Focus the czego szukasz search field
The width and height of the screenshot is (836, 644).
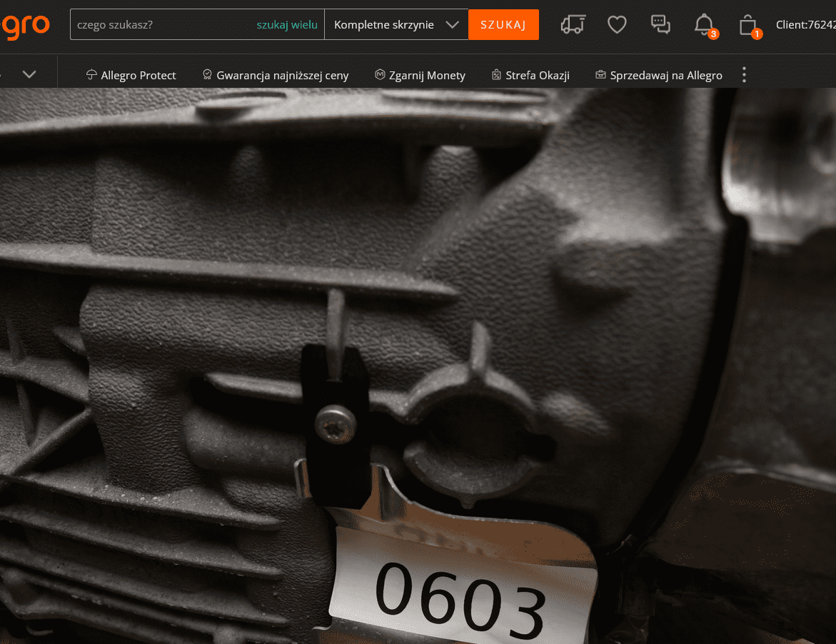(x=161, y=25)
